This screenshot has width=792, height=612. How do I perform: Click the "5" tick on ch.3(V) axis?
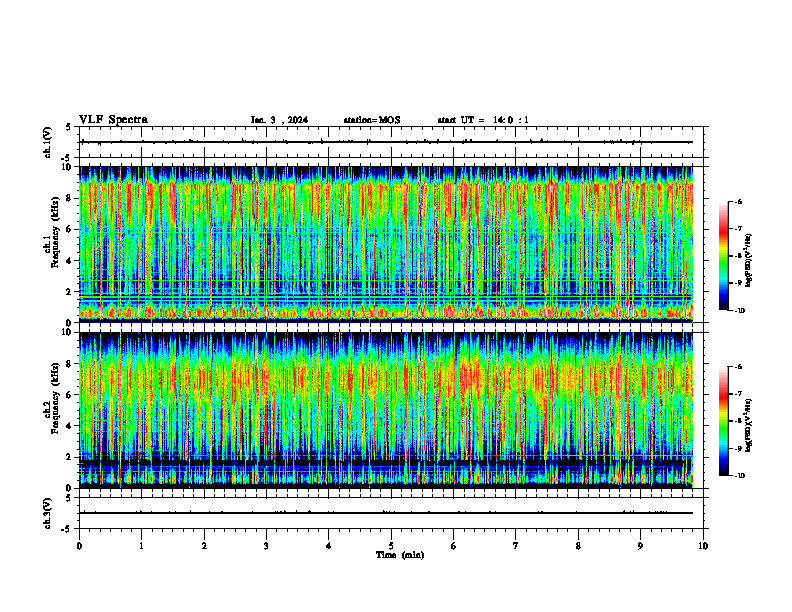point(69,498)
